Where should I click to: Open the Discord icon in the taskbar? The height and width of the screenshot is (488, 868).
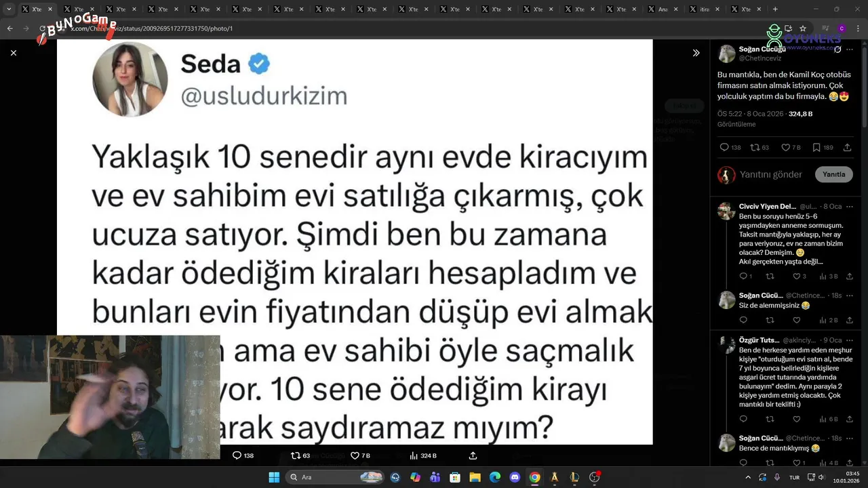pyautogui.click(x=515, y=477)
